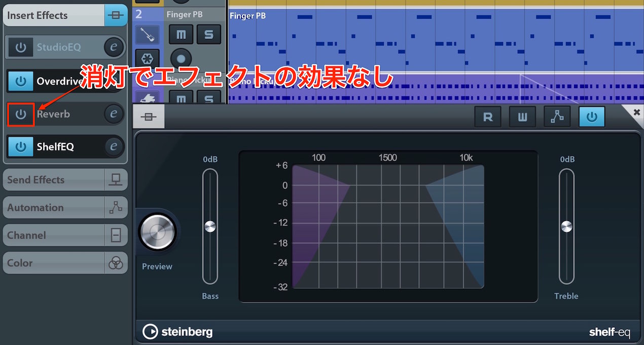Open the Reverb editor with its e button
The image size is (644, 345).
[x=114, y=114]
